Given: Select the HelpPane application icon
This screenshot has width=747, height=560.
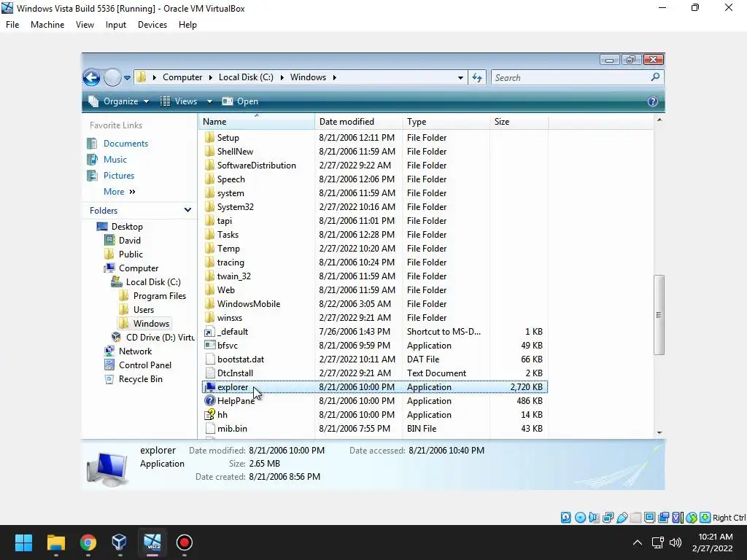Looking at the screenshot, I should pyautogui.click(x=209, y=401).
